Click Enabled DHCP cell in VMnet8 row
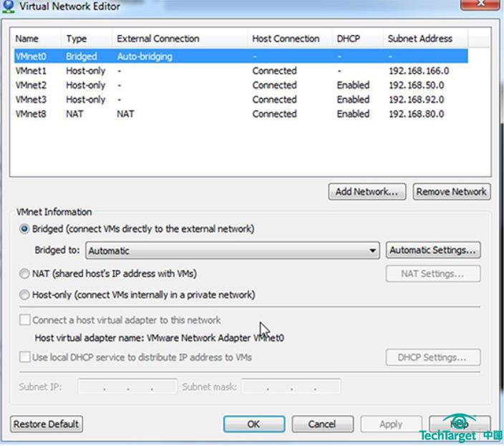This screenshot has height=446, width=504. 353,114
